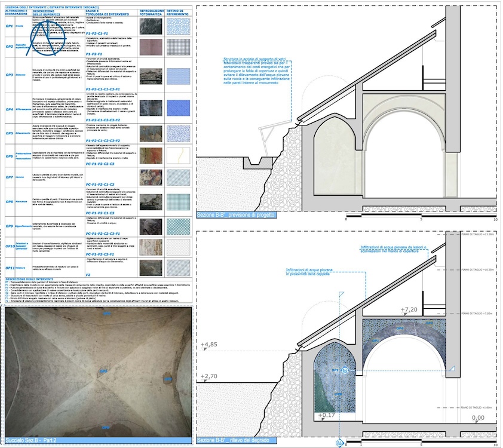Viewport: 503px width, 448px height.
Task: Open the OP7 Lacuna fresco photo thumbnail
Action: pyautogui.click(x=150, y=177)
